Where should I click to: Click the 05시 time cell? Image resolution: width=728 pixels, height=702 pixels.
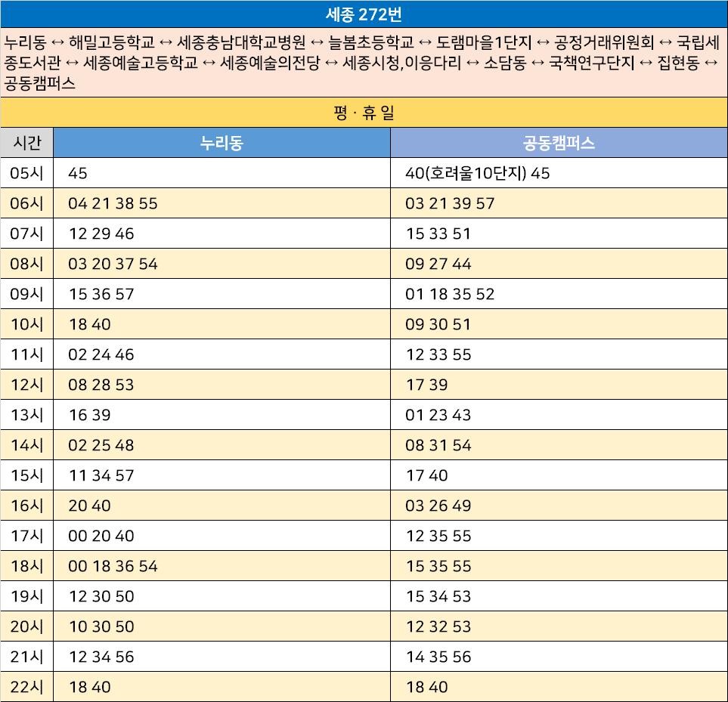tap(27, 173)
